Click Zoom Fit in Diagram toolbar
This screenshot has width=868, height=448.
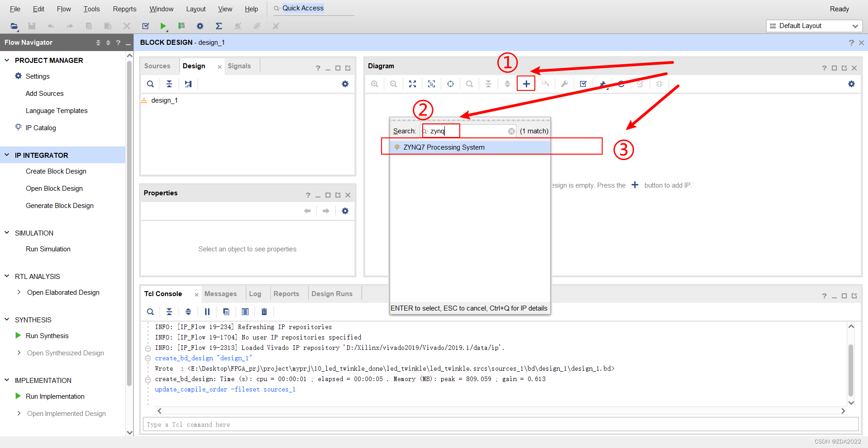point(413,84)
